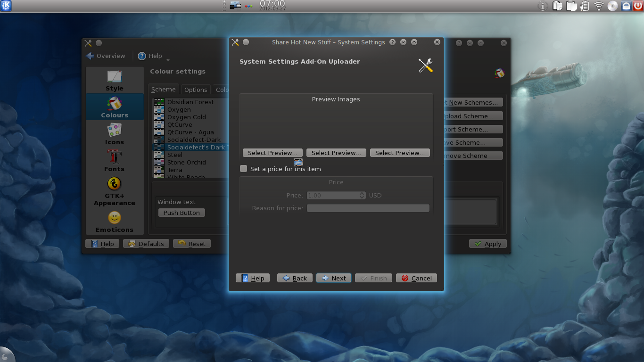Click the Reset button
Image resolution: width=644 pixels, height=362 pixels.
[192, 244]
